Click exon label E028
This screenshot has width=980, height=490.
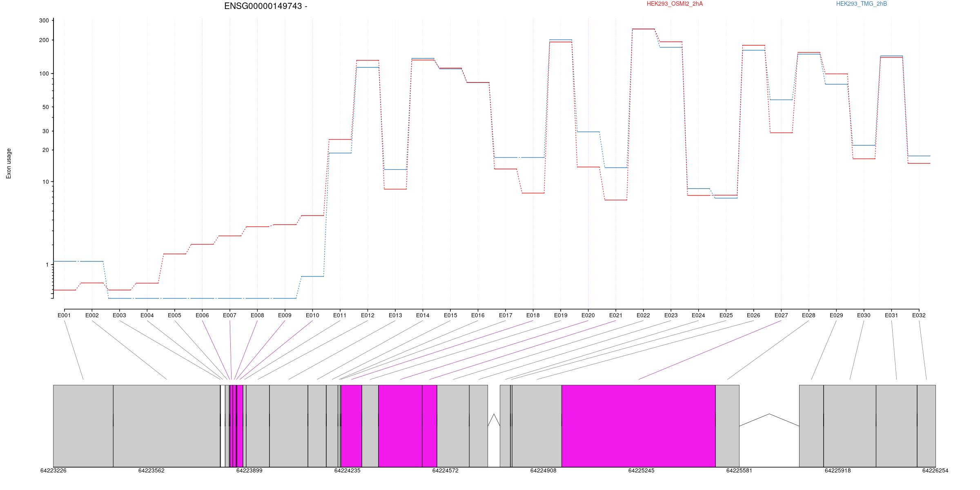point(808,315)
